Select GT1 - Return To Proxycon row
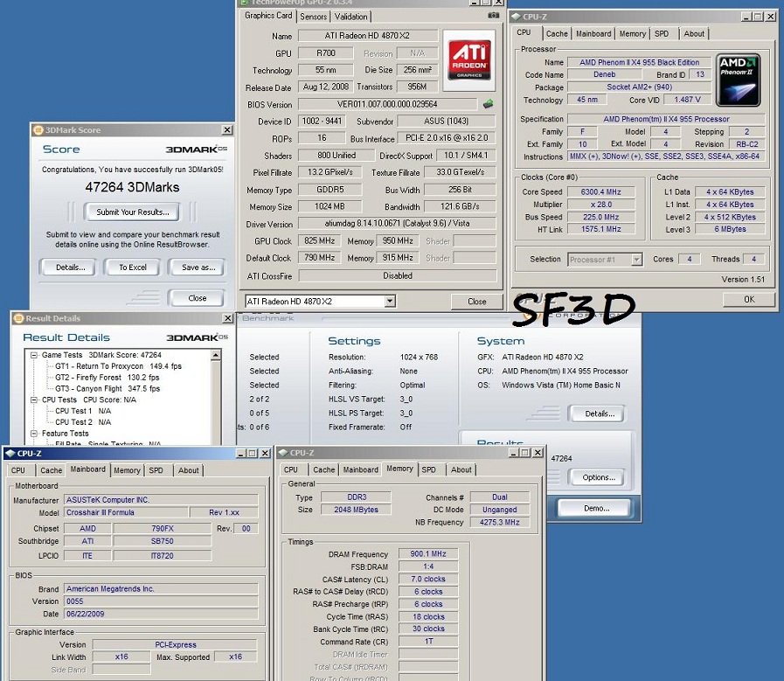Screen dimensions: 784x681 pos(119,366)
